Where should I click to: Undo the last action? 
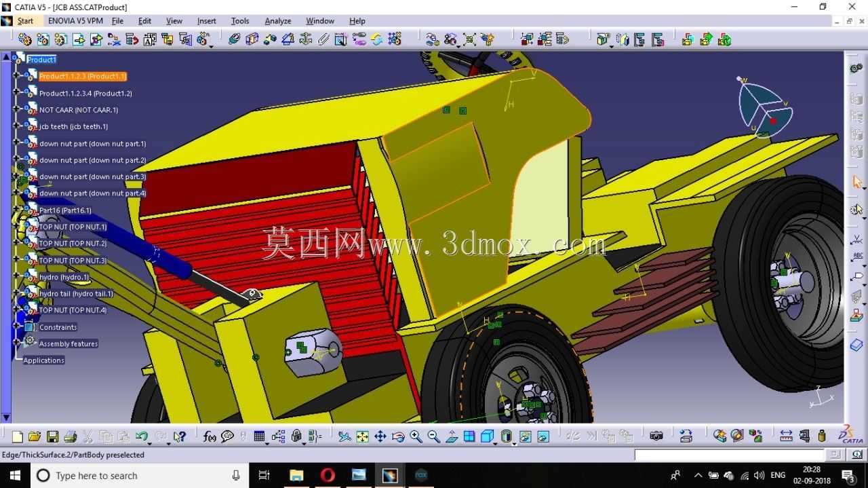click(141, 436)
